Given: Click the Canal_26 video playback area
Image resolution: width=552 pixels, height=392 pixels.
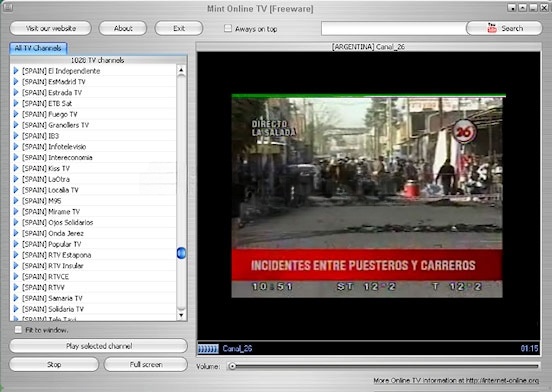Looking at the screenshot, I should pyautogui.click(x=368, y=196).
